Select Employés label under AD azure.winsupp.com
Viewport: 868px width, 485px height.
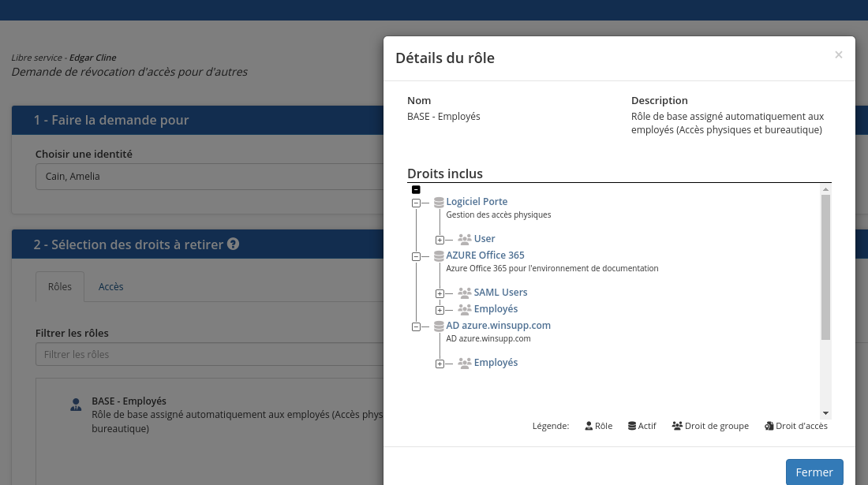tap(496, 362)
